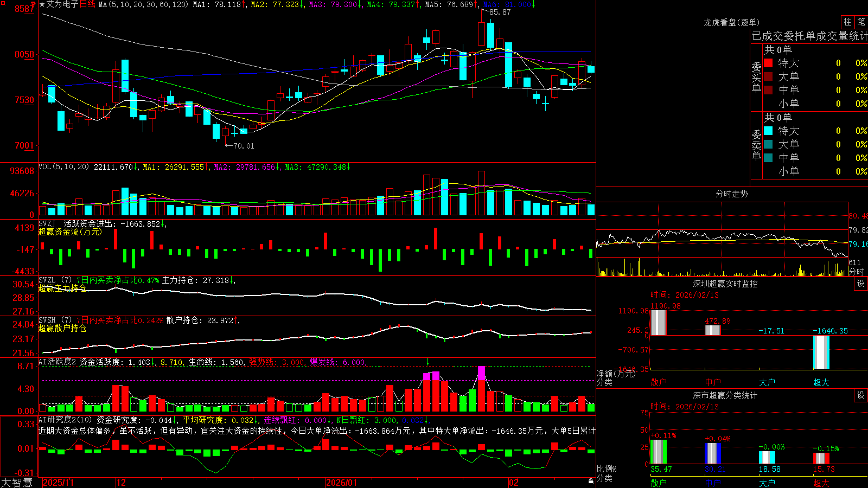
Task: Select the teal 大单 sell-order swatch
Action: (x=768, y=144)
